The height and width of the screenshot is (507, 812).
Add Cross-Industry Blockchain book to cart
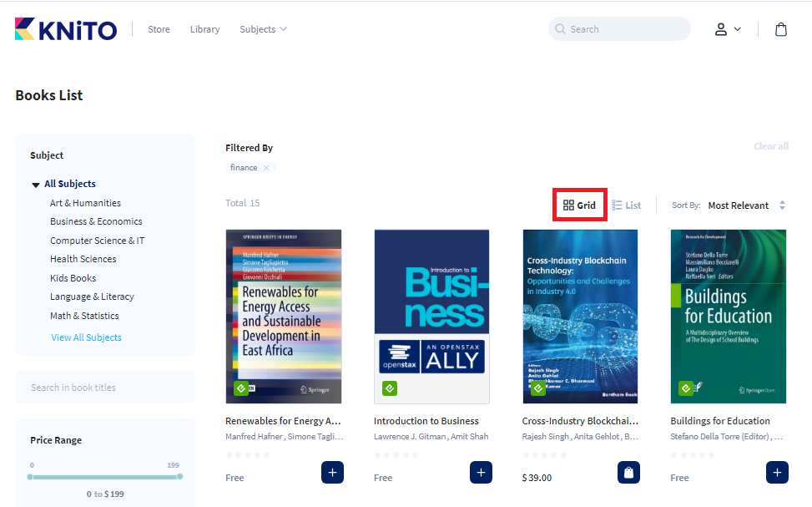[x=628, y=472]
